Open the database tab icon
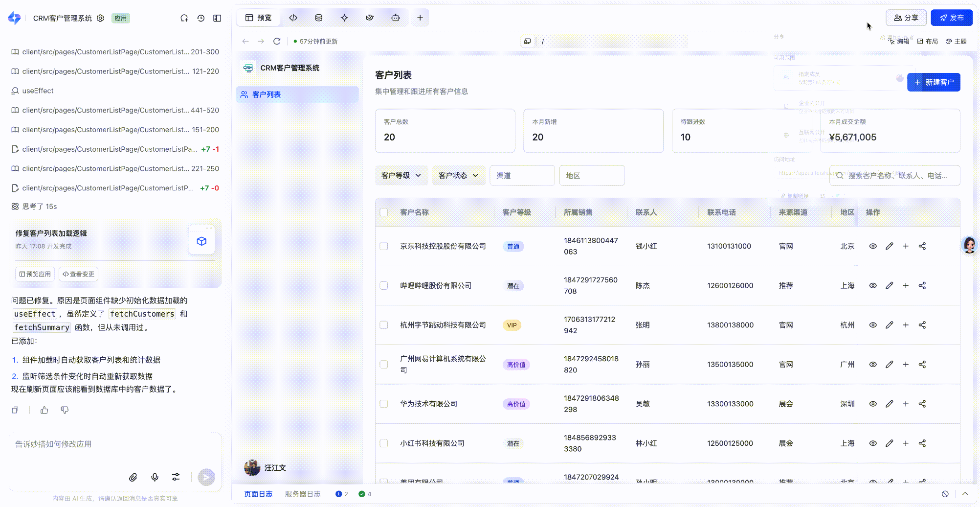 319,18
